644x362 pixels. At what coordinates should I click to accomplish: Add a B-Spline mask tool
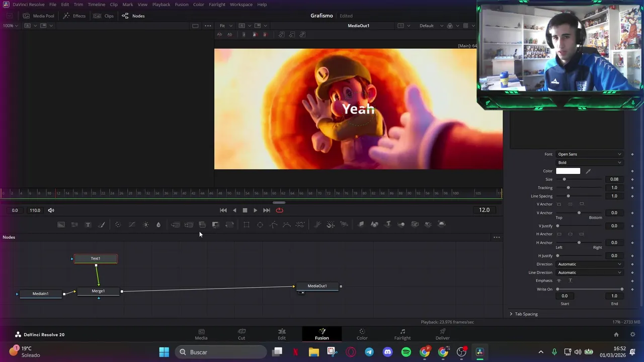pos(287,225)
